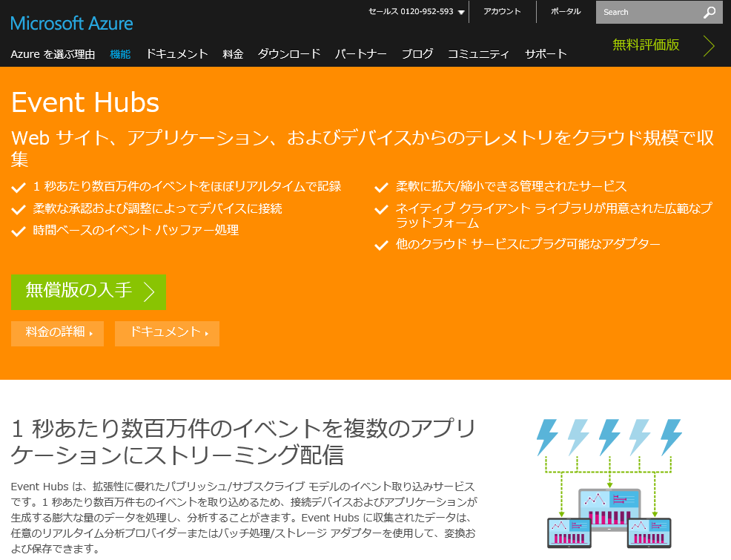Click the checkmark beside ネイティブ クライアント ライブラリ

381,209
